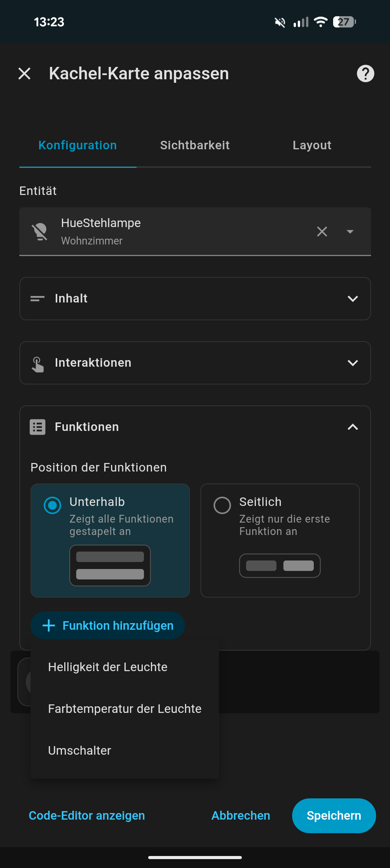Expand the Interaktionen section
This screenshot has height=868, width=390.
(x=352, y=363)
